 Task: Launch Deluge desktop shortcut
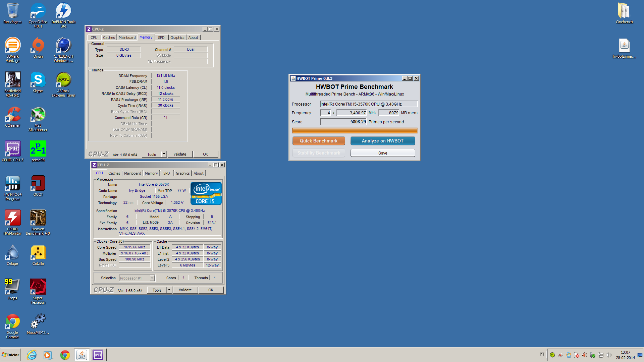[12, 255]
